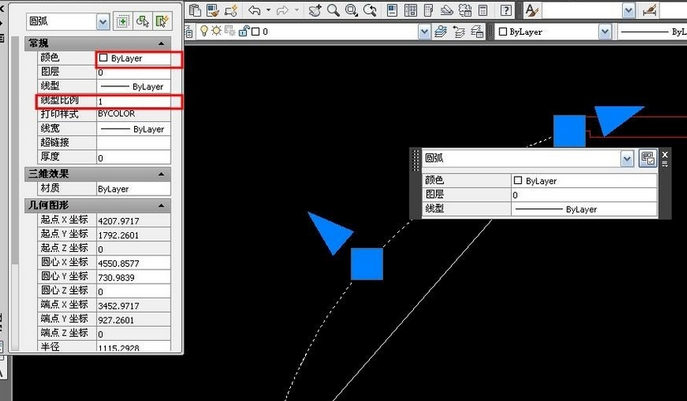Click the quick select icon in properties palette
The image size is (687, 401).
[164, 20]
